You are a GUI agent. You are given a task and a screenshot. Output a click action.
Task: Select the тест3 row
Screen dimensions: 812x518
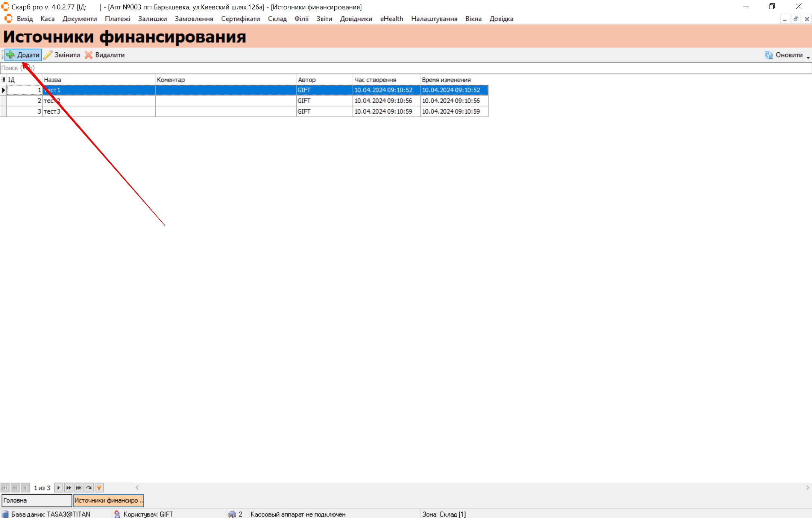coord(98,111)
